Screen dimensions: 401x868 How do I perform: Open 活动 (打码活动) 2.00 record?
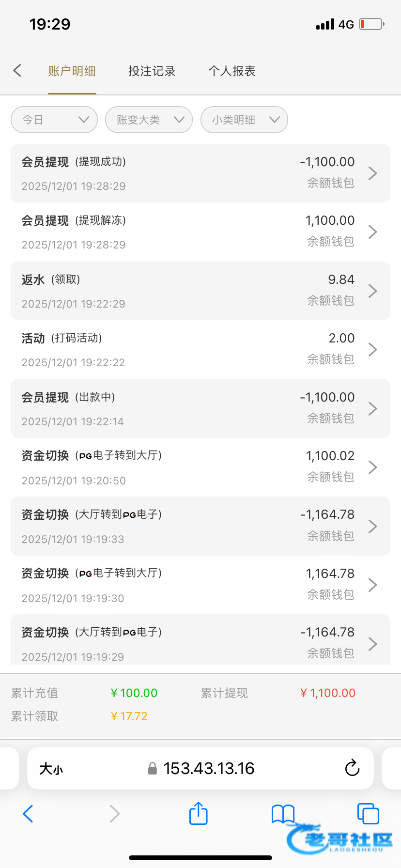(200, 350)
